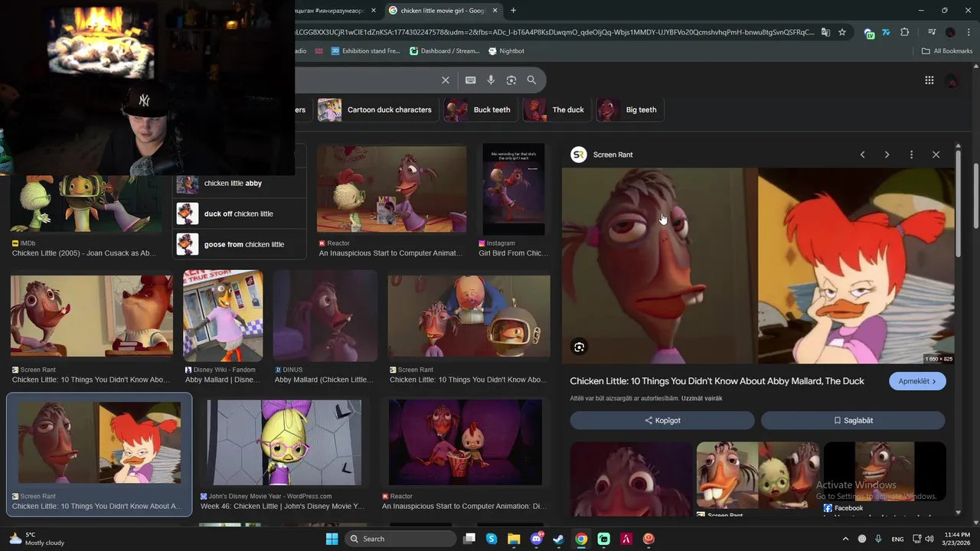Open the DINUS Abby Mallard image result
The image size is (980, 551).
point(325,315)
